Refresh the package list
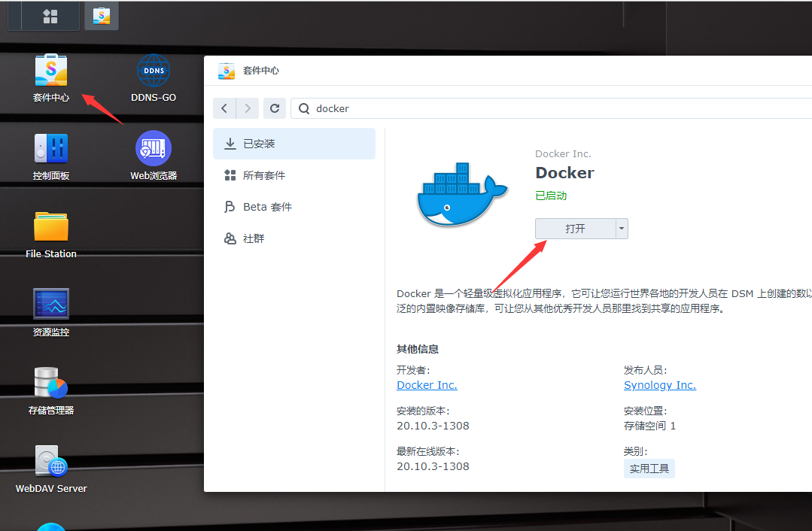Image resolution: width=812 pixels, height=531 pixels. click(275, 108)
